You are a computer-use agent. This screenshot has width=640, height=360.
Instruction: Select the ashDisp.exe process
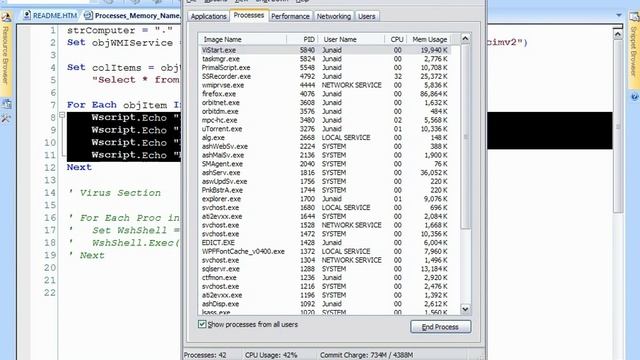tap(325, 304)
